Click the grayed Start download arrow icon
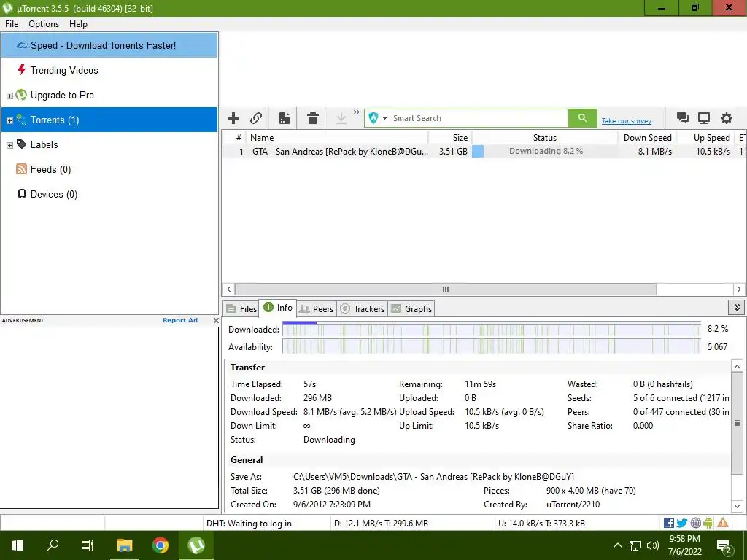 [341, 118]
